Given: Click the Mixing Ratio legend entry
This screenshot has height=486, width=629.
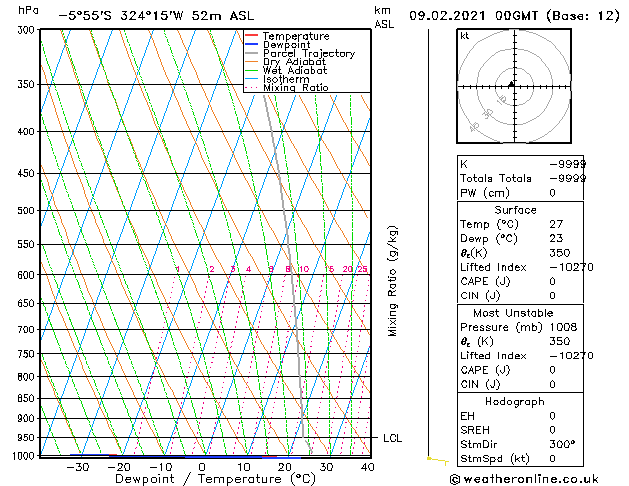Looking at the screenshot, I should pyautogui.click(x=295, y=88).
